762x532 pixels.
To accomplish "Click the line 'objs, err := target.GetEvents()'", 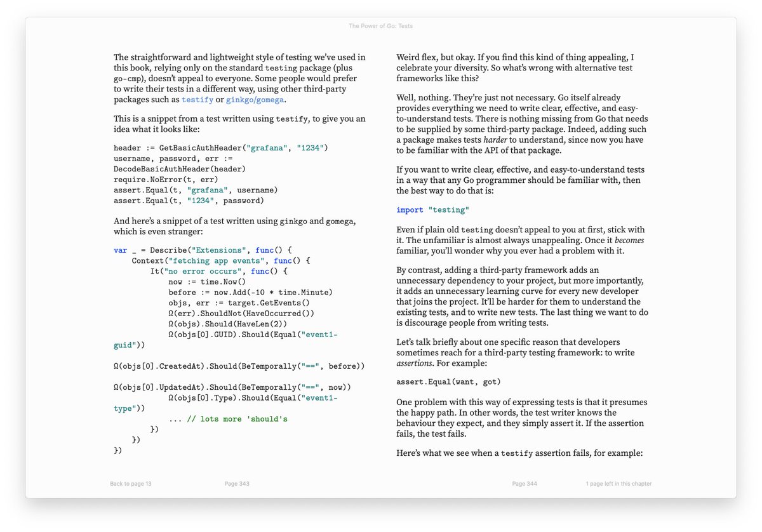I will coord(239,303).
